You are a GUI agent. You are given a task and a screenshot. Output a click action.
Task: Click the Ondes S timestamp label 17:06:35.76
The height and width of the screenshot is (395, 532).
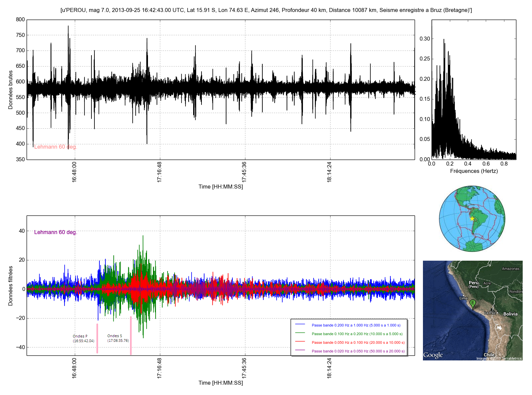tap(118, 340)
